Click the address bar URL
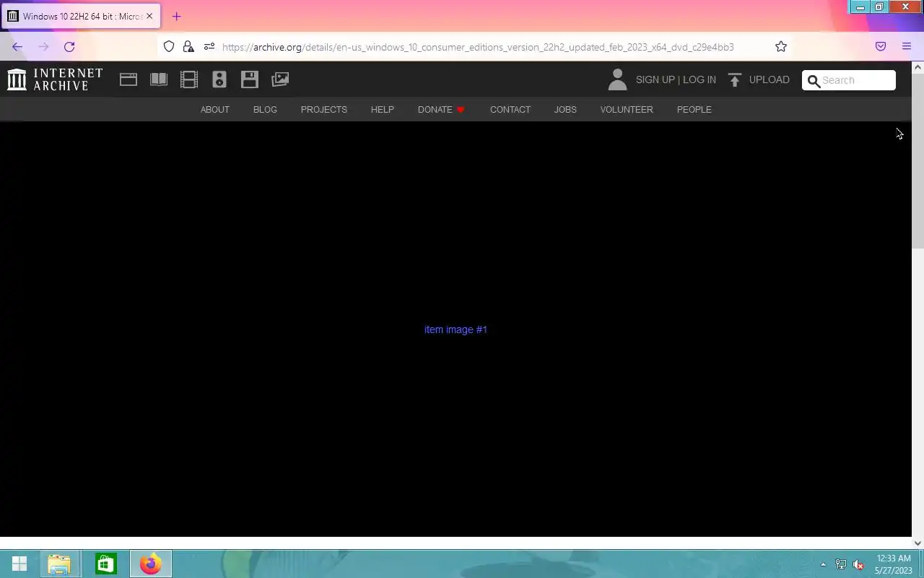This screenshot has height=578, width=924. click(478, 47)
